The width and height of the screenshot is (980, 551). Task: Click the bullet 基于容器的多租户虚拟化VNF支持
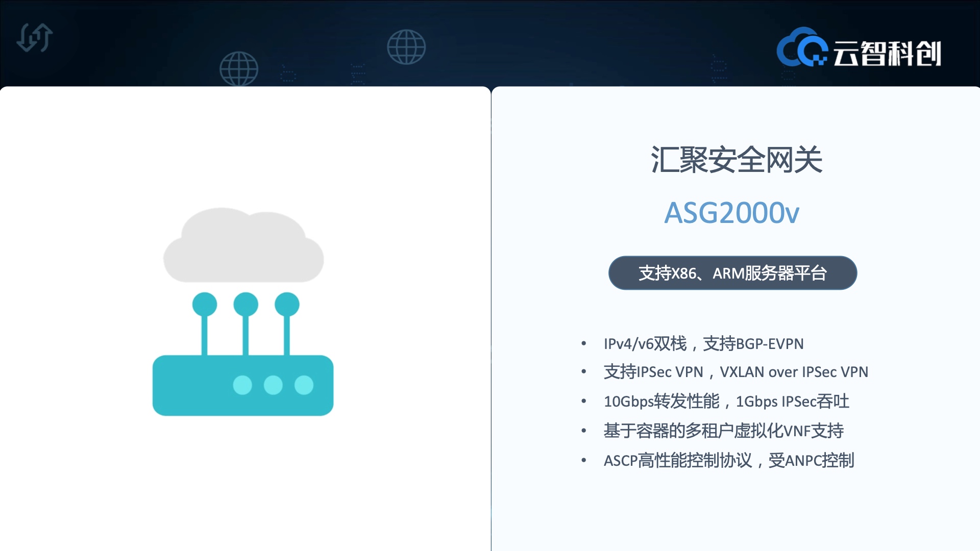point(723,431)
